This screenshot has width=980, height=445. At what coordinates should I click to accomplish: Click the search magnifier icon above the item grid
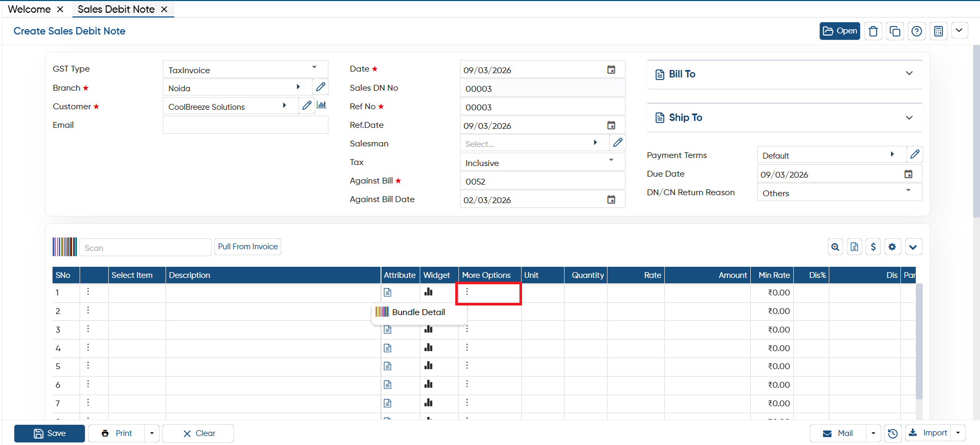point(835,247)
